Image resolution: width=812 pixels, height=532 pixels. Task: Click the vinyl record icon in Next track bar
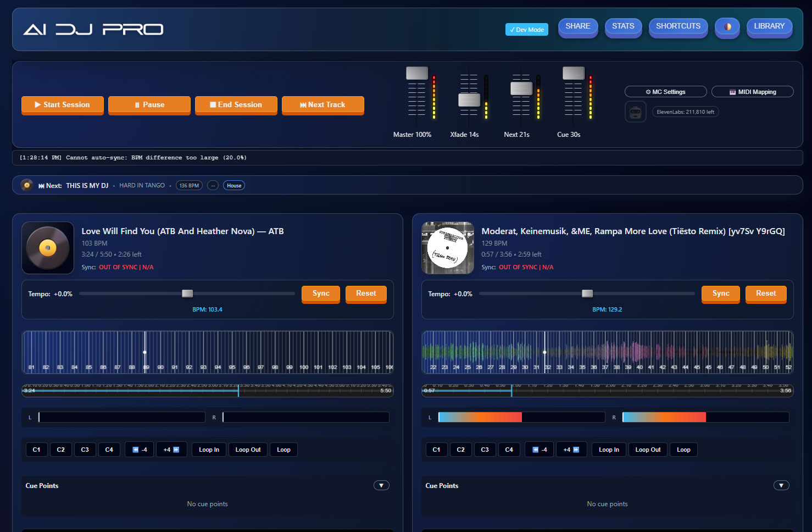pos(26,185)
